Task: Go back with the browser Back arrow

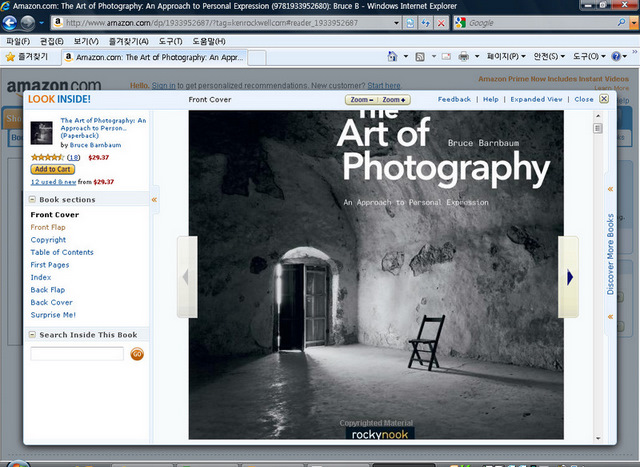Action: pyautogui.click(x=9, y=23)
